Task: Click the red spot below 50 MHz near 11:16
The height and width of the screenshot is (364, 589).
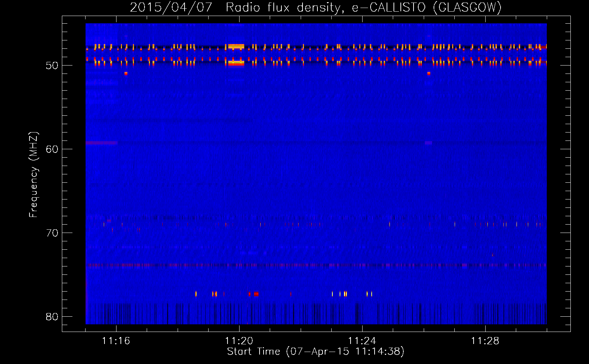Action: (x=126, y=73)
